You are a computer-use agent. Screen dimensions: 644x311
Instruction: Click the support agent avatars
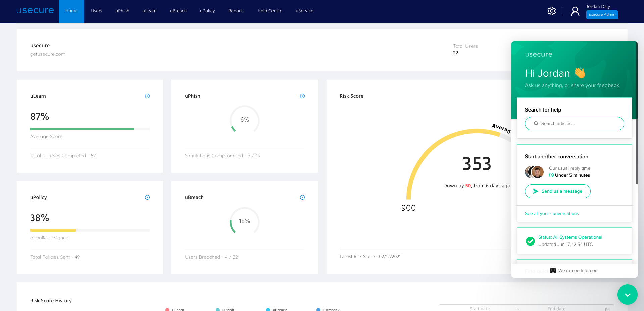tap(534, 172)
